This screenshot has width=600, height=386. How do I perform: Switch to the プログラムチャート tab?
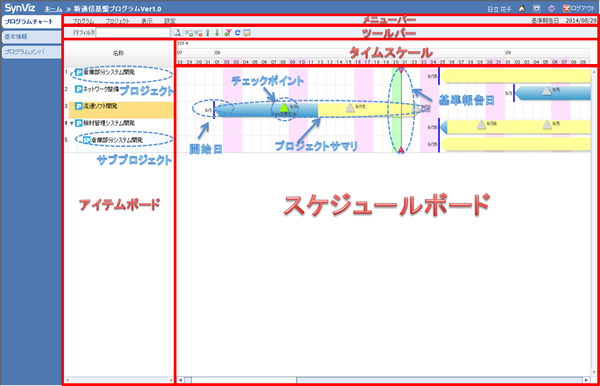point(31,22)
